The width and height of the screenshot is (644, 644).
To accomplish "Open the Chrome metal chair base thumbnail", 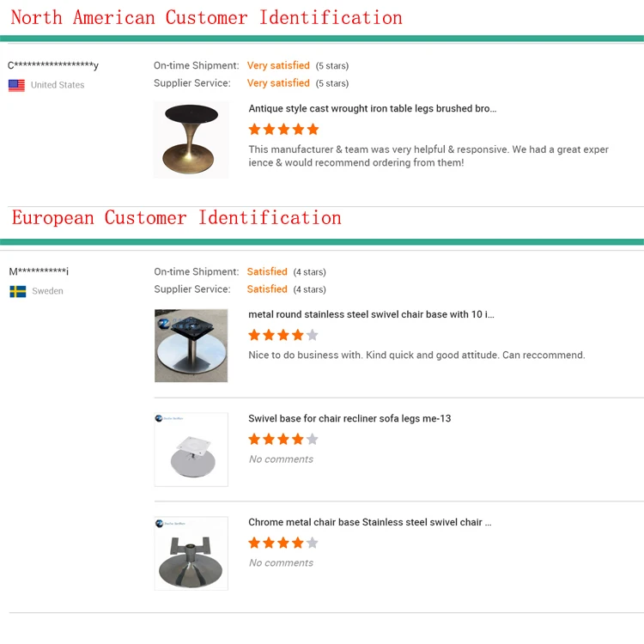I will [x=191, y=553].
